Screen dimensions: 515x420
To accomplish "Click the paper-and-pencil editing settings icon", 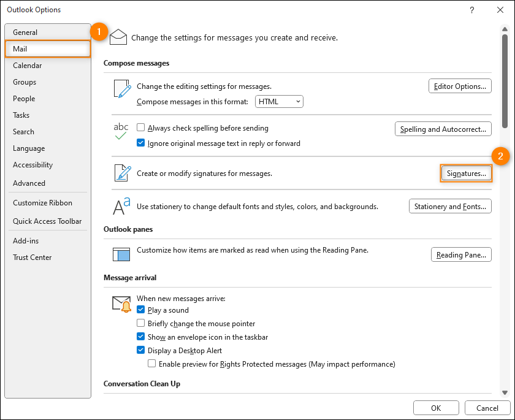I will [x=122, y=89].
